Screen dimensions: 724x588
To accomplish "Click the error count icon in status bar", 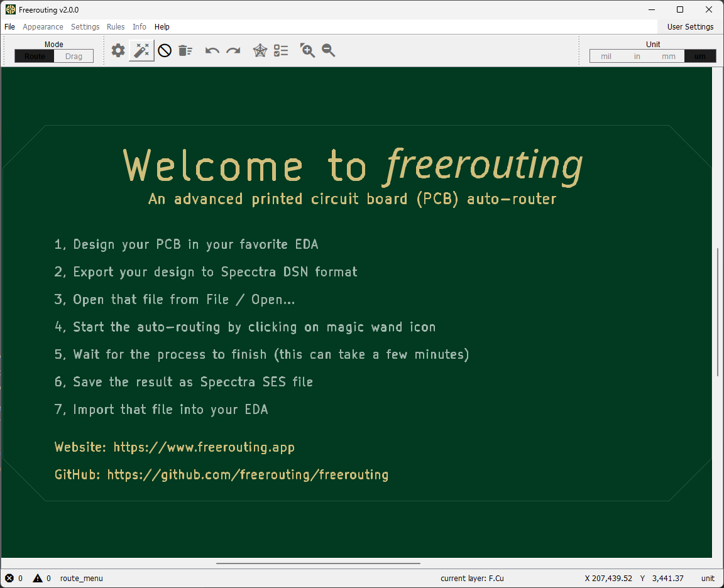I will (x=9, y=578).
